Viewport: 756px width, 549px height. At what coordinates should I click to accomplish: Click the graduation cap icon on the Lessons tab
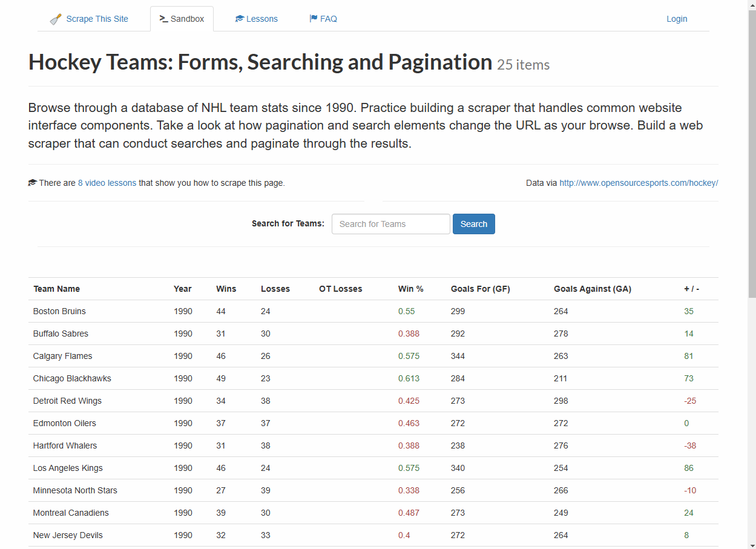pyautogui.click(x=238, y=18)
